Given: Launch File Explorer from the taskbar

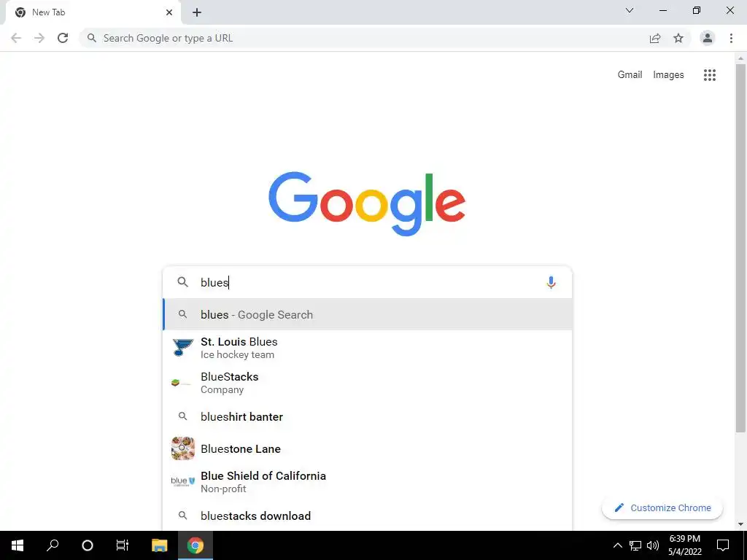Looking at the screenshot, I should click(160, 545).
